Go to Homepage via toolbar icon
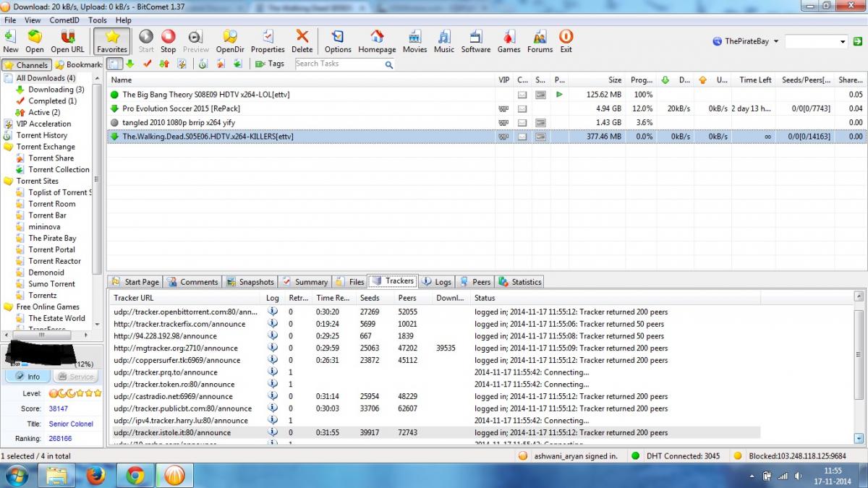This screenshot has height=488, width=868. coord(377,41)
